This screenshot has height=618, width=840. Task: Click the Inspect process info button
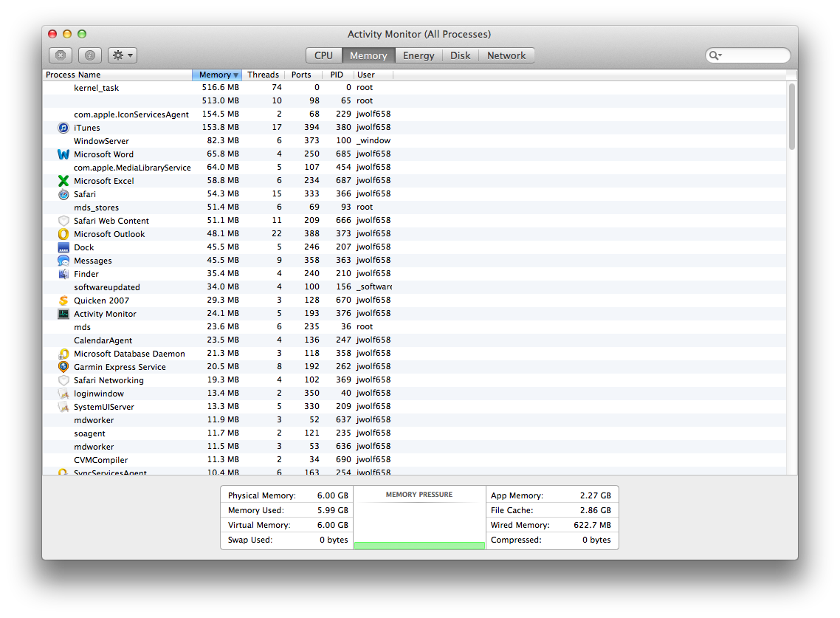tap(90, 55)
